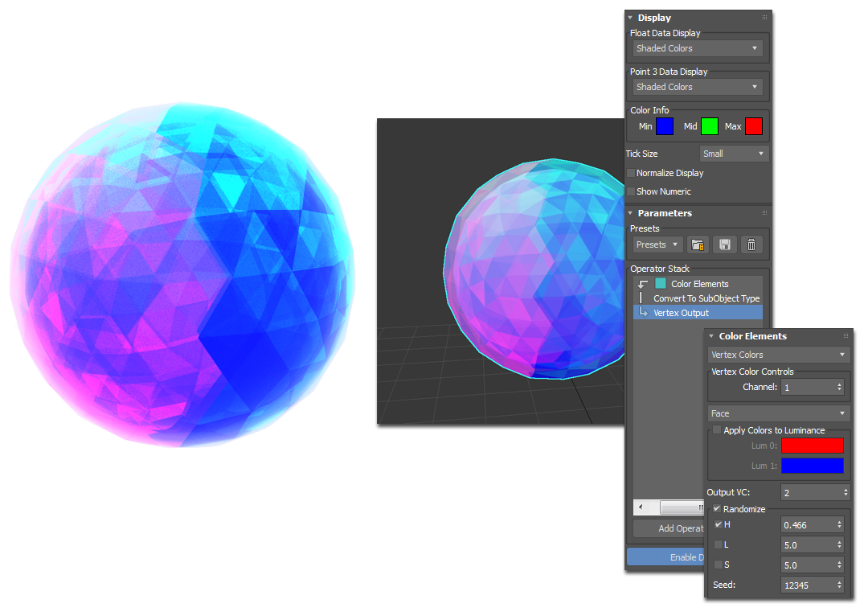The height and width of the screenshot is (608, 868).
Task: Toggle the H randomize checkbox
Action: click(719, 524)
